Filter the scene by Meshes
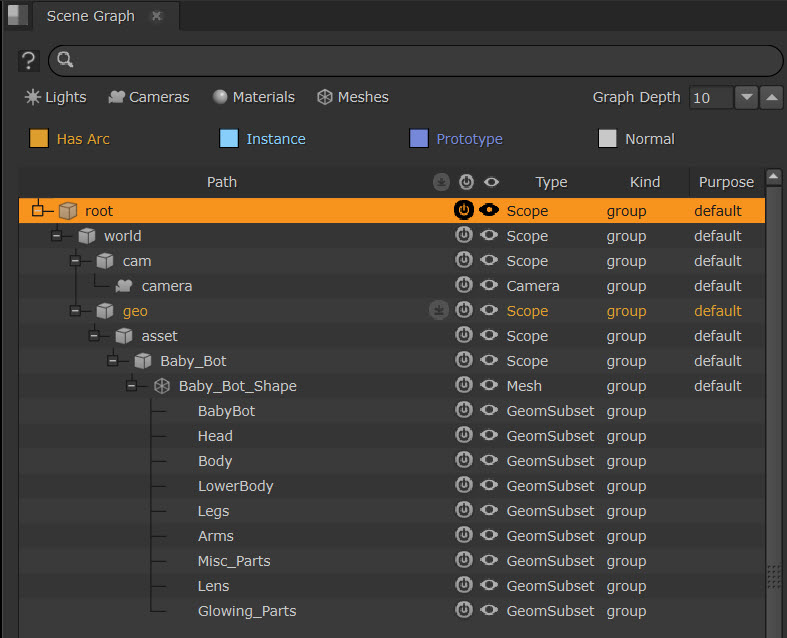Image resolution: width=787 pixels, height=638 pixels. click(x=353, y=97)
